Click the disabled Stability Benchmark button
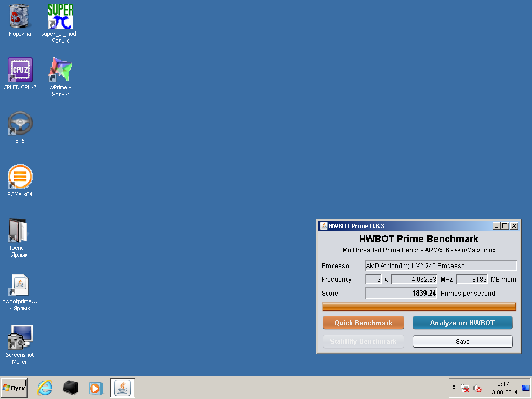The width and height of the screenshot is (532, 399). coord(363,341)
